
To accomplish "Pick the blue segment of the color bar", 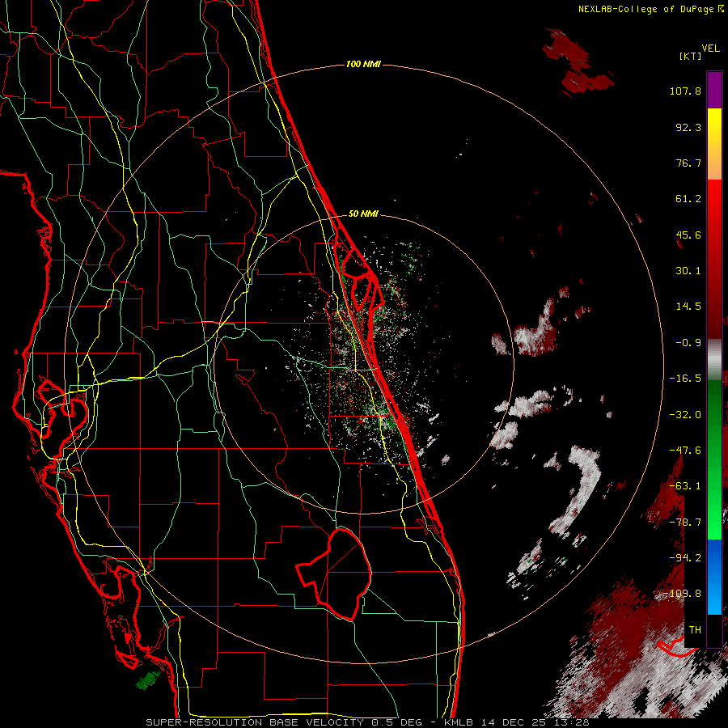I will click(x=714, y=577).
